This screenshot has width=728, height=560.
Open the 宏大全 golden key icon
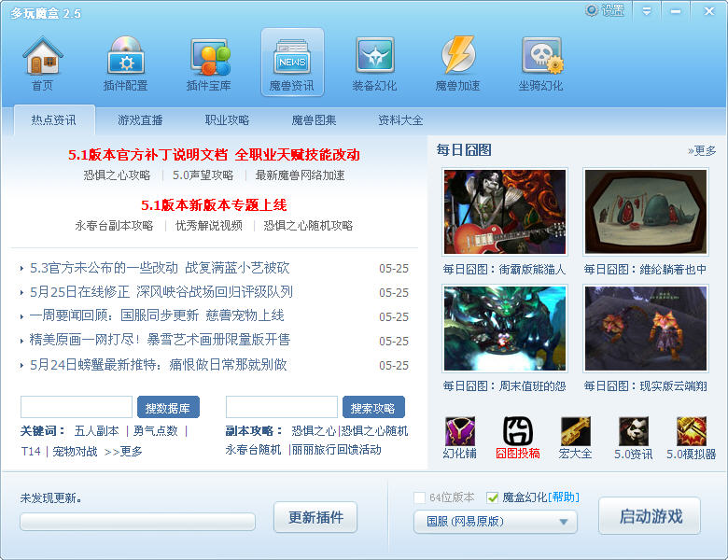pyautogui.click(x=575, y=438)
